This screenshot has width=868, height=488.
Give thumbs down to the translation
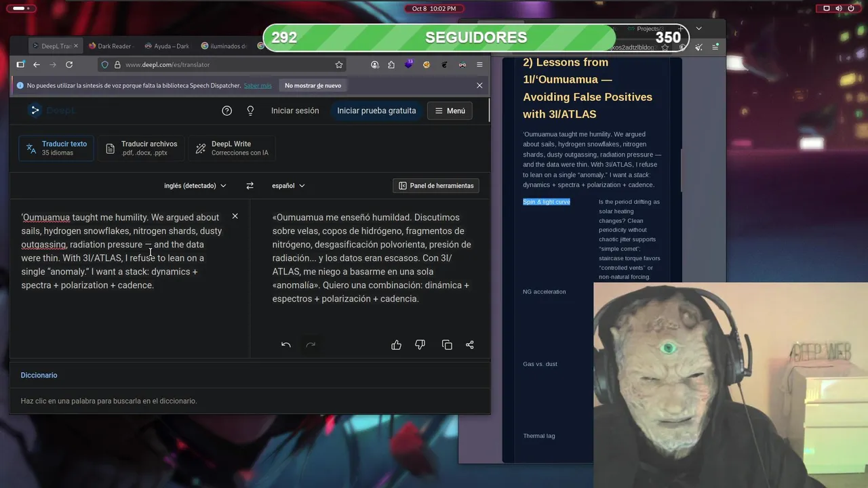tap(420, 345)
